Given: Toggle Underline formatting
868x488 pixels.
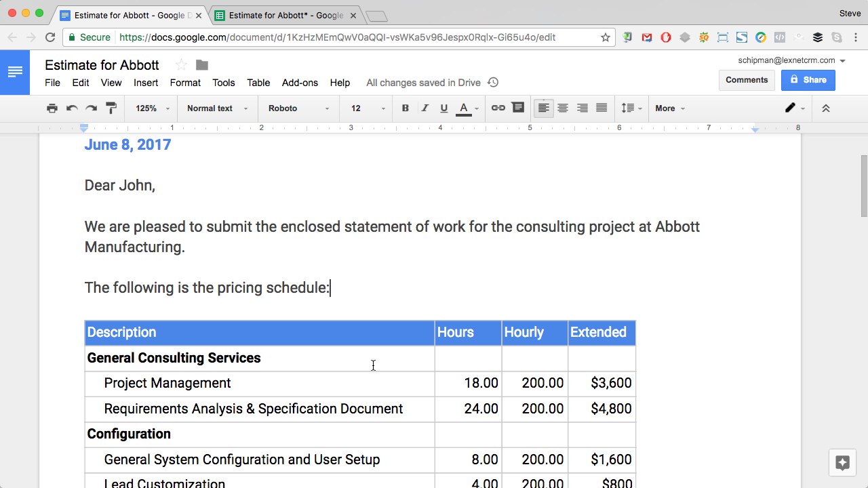Looking at the screenshot, I should (x=444, y=108).
